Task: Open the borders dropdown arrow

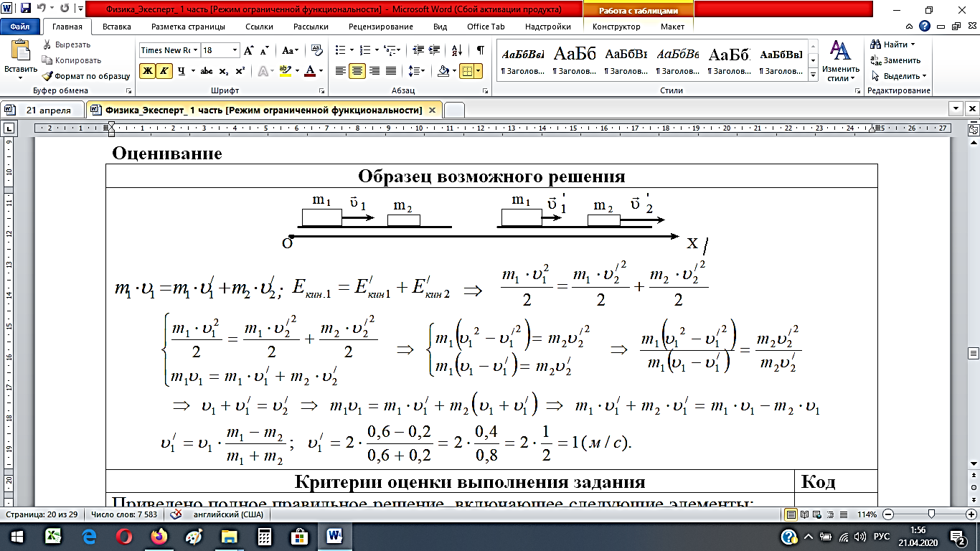Action: (479, 70)
